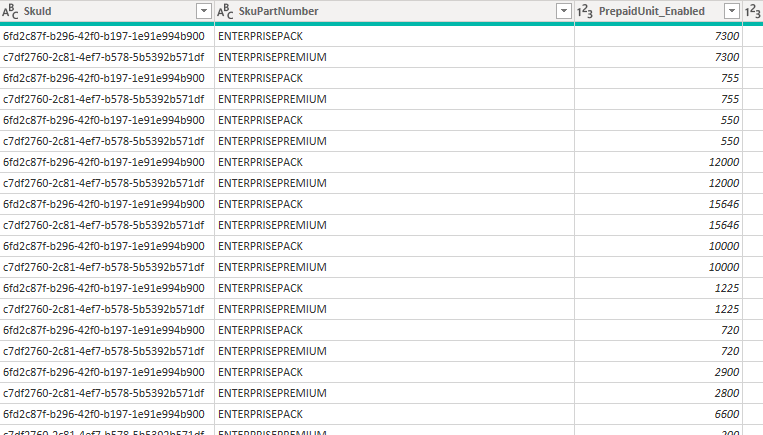763x435 pixels.
Task: Click ENTERPRISEPACK in the 720 row
Action: coord(260,330)
